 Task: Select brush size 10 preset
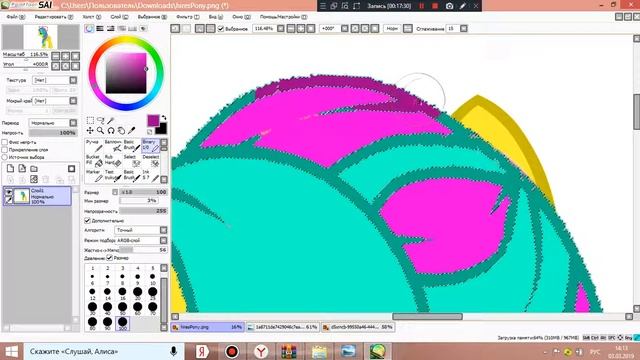pyautogui.click(x=153, y=278)
